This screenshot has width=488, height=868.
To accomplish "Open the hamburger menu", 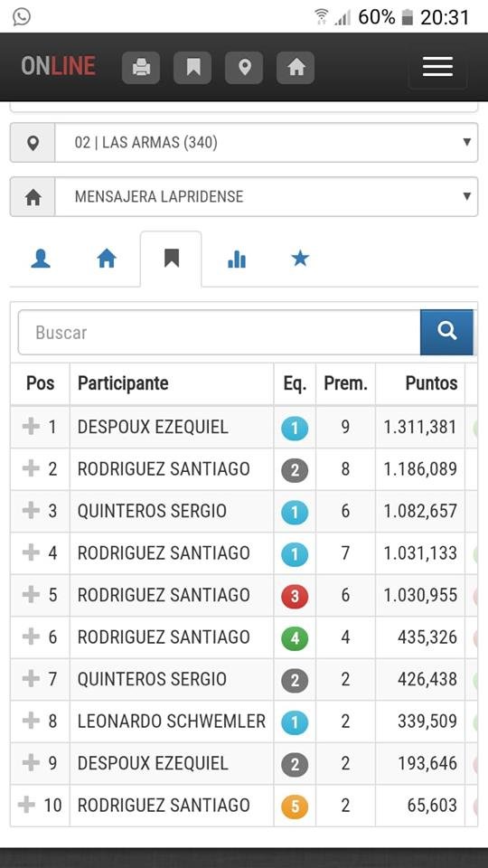I will [437, 67].
